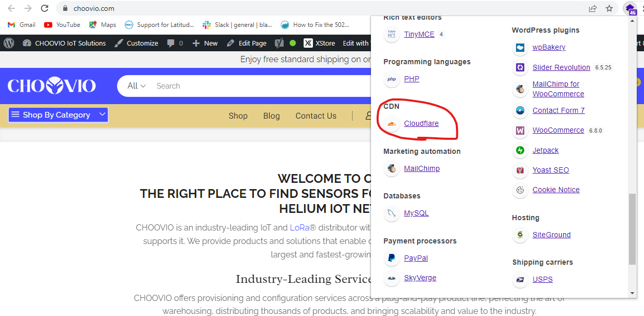The height and width of the screenshot is (316, 644).
Task: Click the MySQL dolphin icon
Action: coord(392,213)
